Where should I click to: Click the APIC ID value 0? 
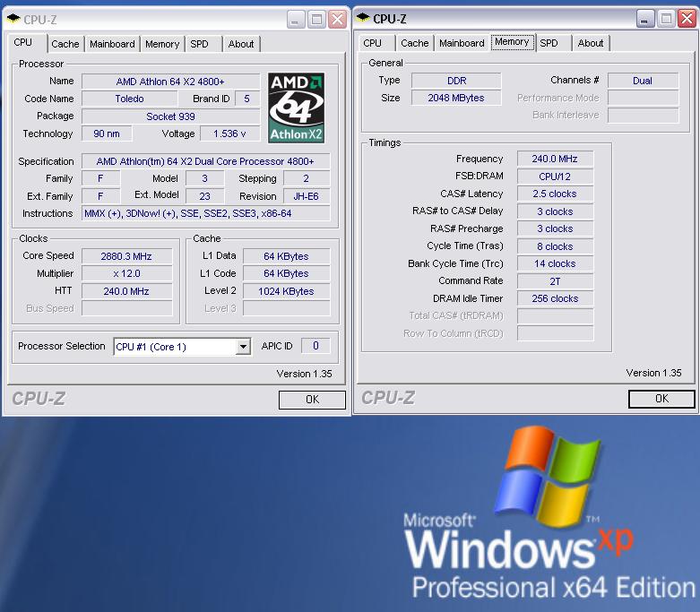coord(315,346)
